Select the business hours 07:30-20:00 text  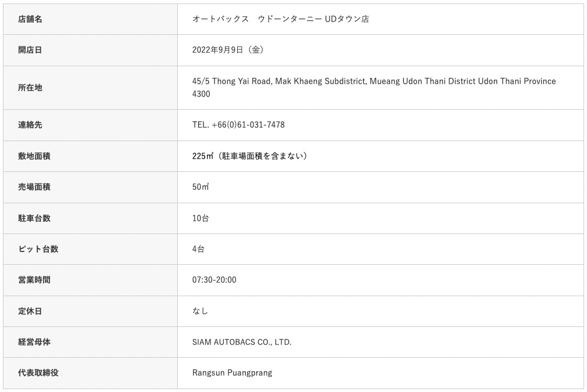pyautogui.click(x=214, y=280)
